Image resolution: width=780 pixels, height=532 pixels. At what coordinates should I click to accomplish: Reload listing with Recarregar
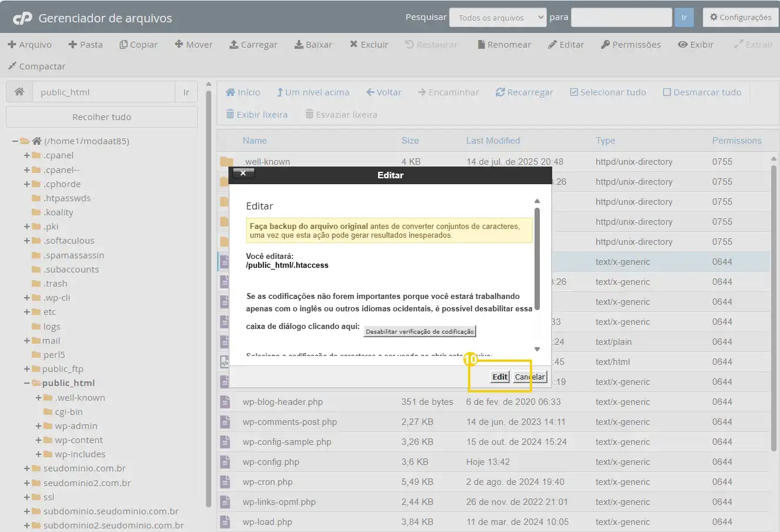tap(525, 92)
